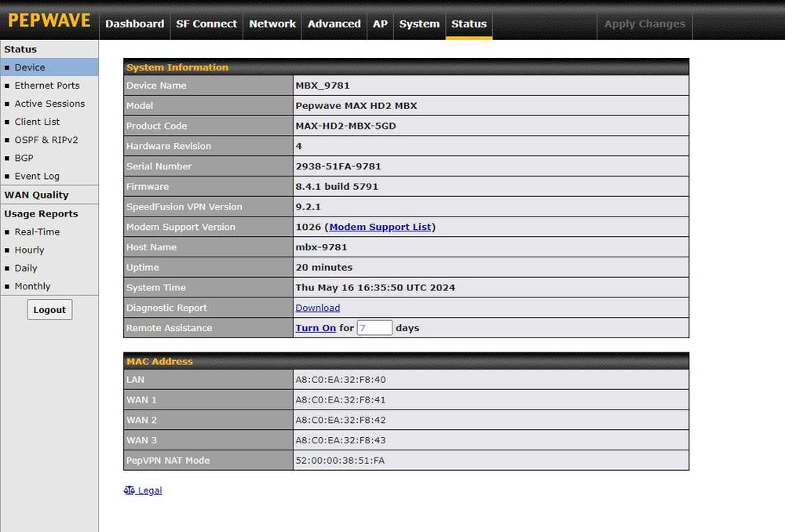Click the Hardware Revision label
Screen dimensions: 785x532
pos(169,146)
